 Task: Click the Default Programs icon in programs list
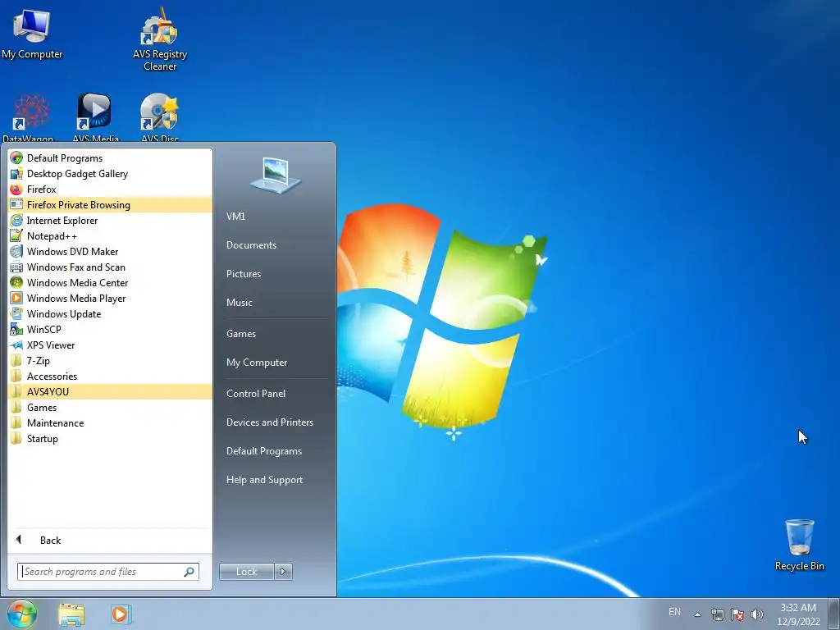[16, 158]
